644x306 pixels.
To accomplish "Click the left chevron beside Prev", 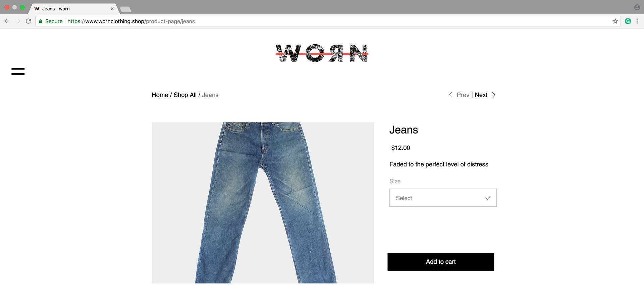I will (x=450, y=95).
